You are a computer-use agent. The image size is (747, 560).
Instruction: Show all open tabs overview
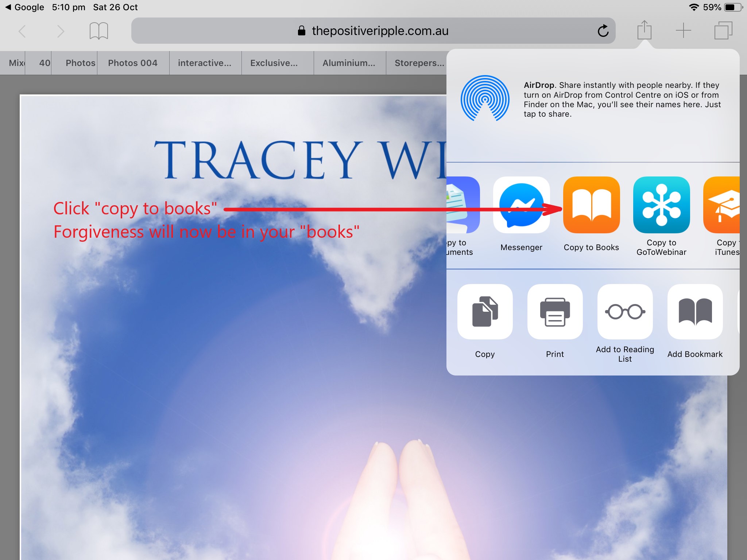(x=723, y=31)
